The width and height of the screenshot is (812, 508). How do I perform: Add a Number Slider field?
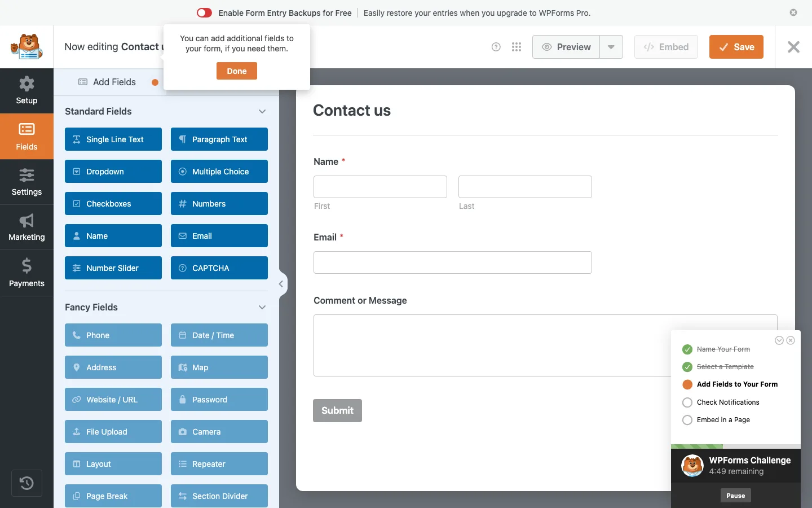click(x=113, y=268)
